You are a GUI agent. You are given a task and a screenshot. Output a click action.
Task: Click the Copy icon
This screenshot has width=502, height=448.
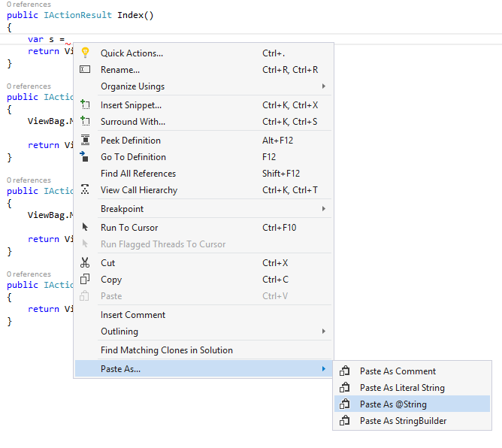point(85,279)
